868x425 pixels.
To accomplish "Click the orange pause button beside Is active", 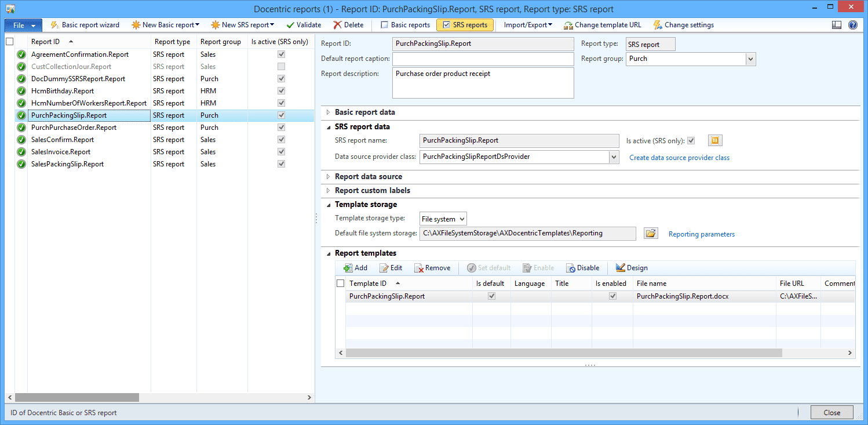I will pyautogui.click(x=715, y=141).
